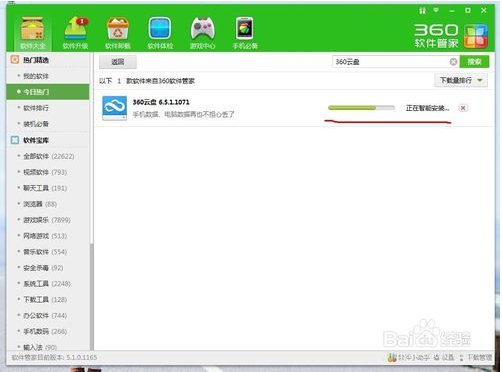Click the 正在智能安装 status text
The image size is (502, 372).
[x=427, y=108]
